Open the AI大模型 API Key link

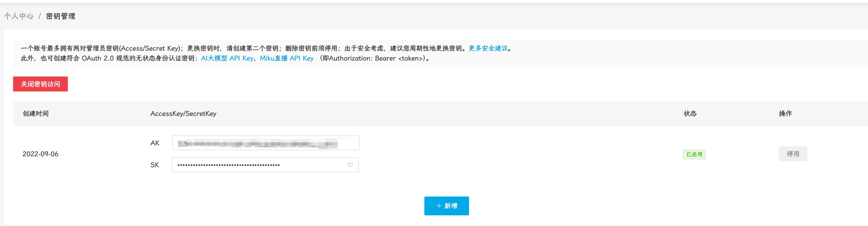227,58
